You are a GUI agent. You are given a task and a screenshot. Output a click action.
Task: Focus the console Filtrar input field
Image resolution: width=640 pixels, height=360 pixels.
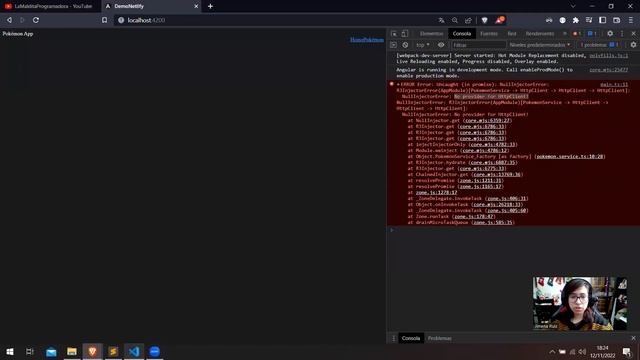click(x=479, y=45)
